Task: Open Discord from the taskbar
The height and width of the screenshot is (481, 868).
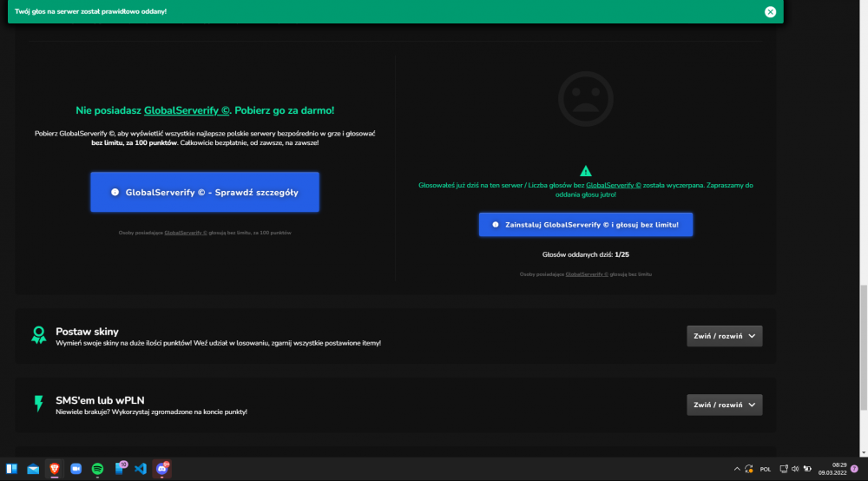Action: click(162, 469)
